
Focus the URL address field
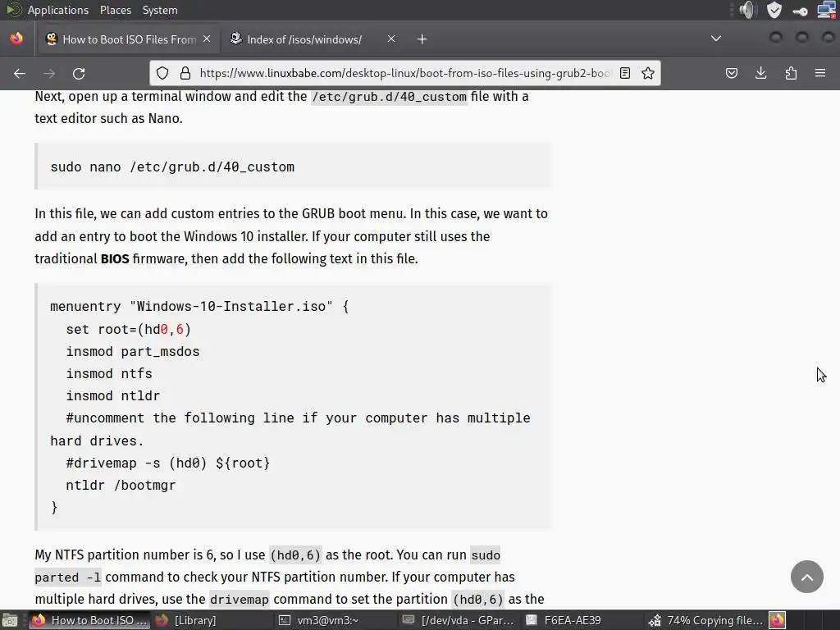(x=404, y=73)
